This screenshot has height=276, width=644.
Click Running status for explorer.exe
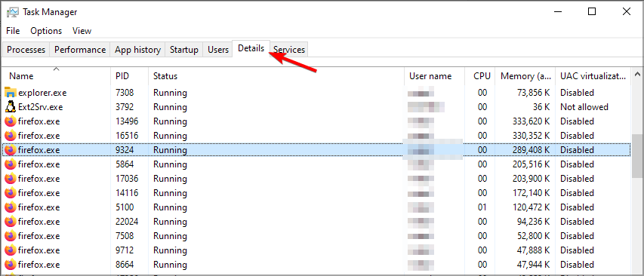(x=171, y=93)
